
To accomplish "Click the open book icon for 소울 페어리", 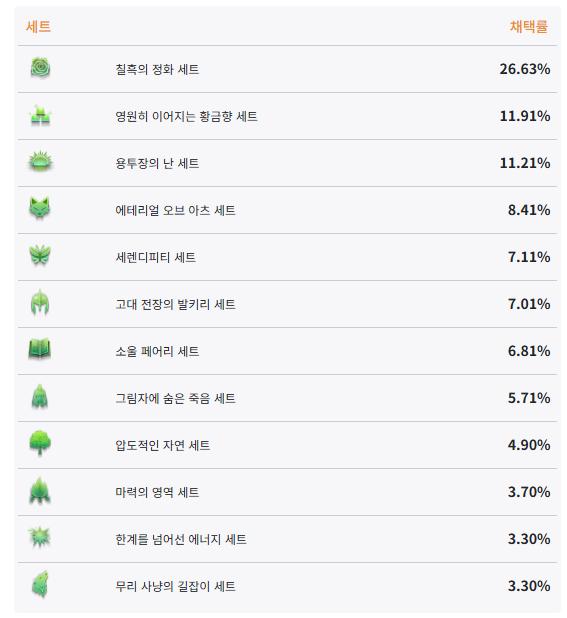I will (x=40, y=350).
